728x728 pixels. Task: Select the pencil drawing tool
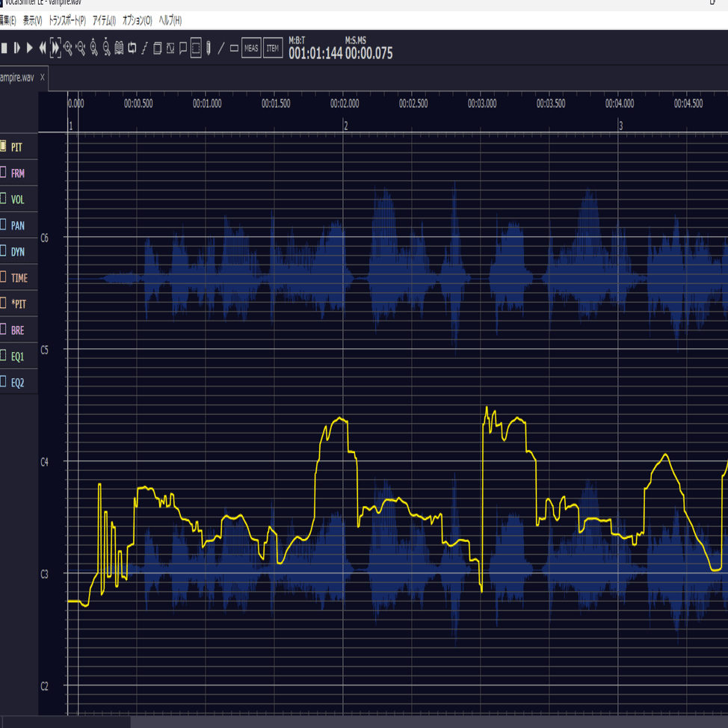point(209,48)
